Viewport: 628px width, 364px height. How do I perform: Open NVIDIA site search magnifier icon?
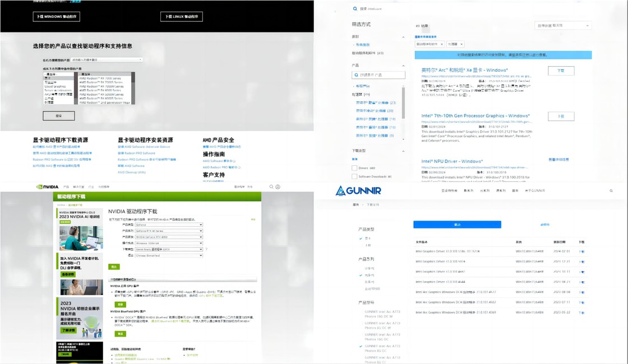(x=271, y=187)
